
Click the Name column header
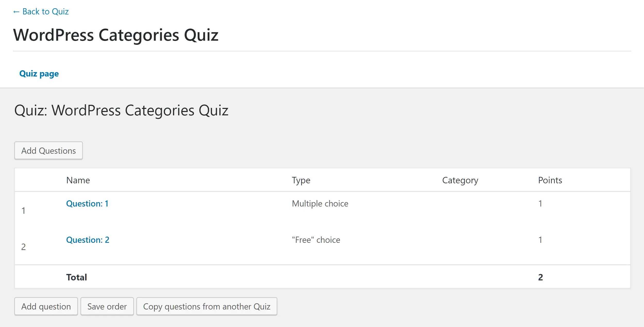(x=78, y=180)
